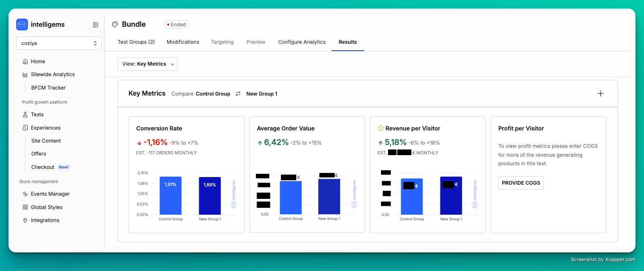644x271 pixels.
Task: Toggle the star on Revenue per Visitor
Action: 380,128
